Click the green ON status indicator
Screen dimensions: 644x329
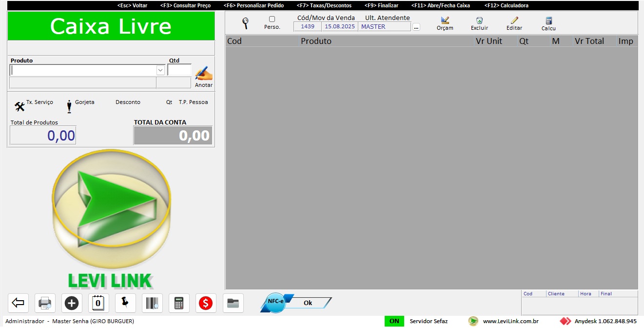[394, 321]
